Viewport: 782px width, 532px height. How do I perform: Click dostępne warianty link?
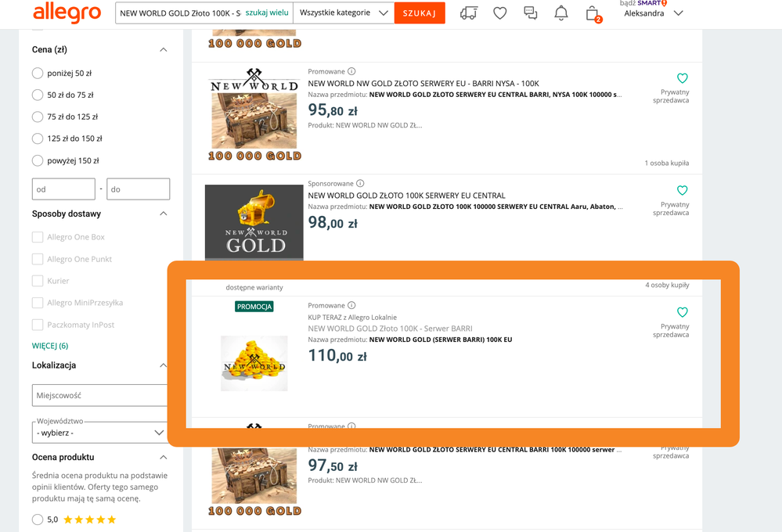(x=254, y=288)
